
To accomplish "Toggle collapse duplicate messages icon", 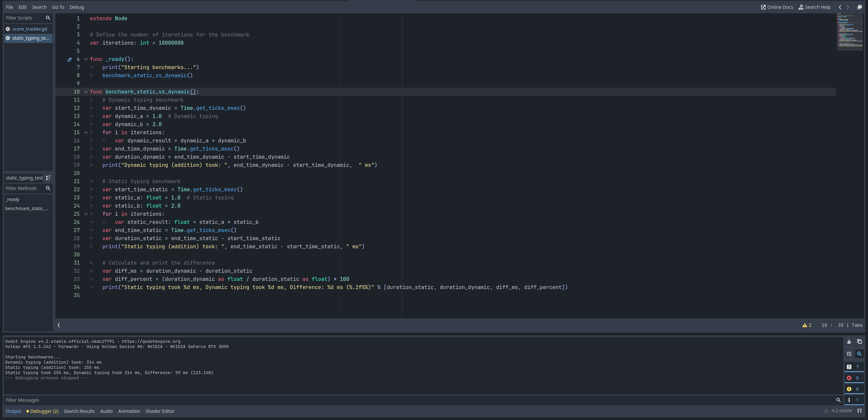I will (x=849, y=354).
